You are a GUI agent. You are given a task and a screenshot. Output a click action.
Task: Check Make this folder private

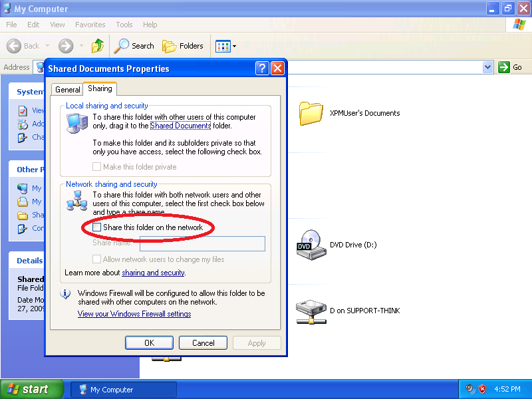click(x=96, y=167)
